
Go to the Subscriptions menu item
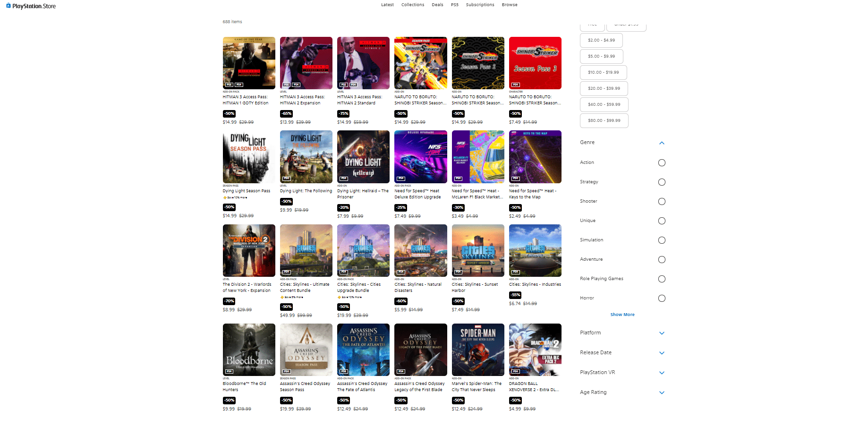(x=480, y=5)
